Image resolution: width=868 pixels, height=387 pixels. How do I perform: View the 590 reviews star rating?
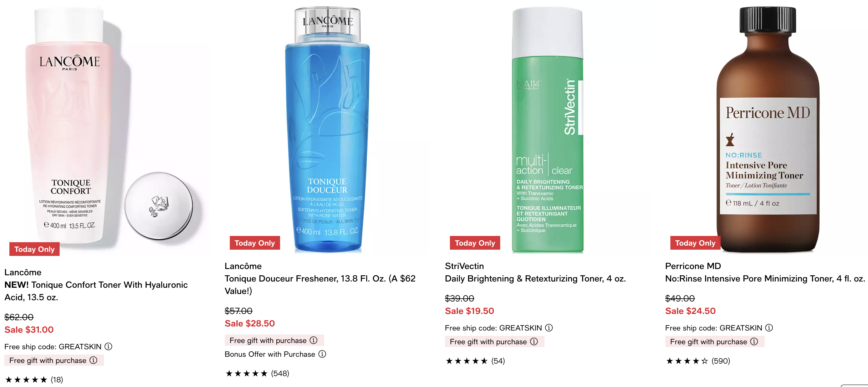point(698,361)
